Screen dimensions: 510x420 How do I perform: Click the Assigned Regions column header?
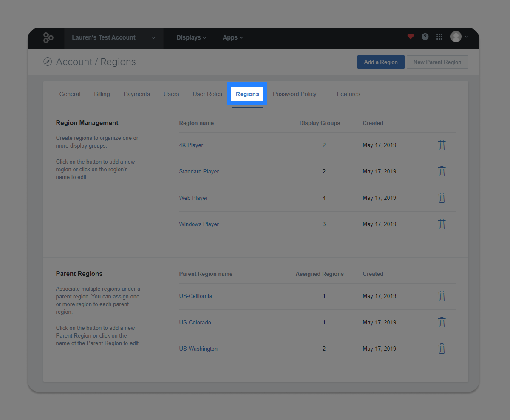(x=320, y=274)
